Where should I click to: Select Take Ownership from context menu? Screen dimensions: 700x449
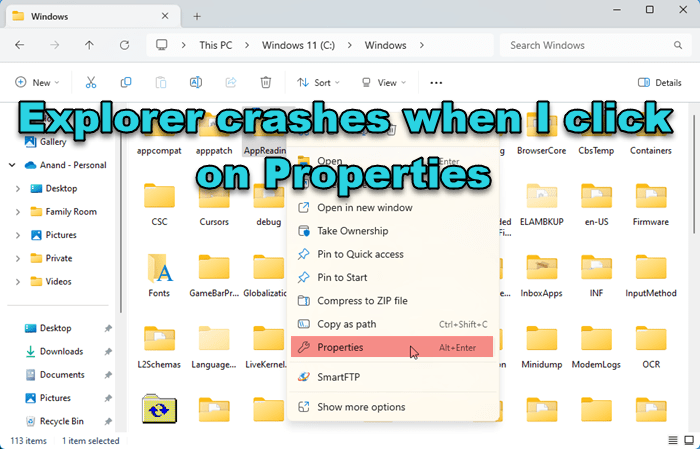[x=392, y=231]
